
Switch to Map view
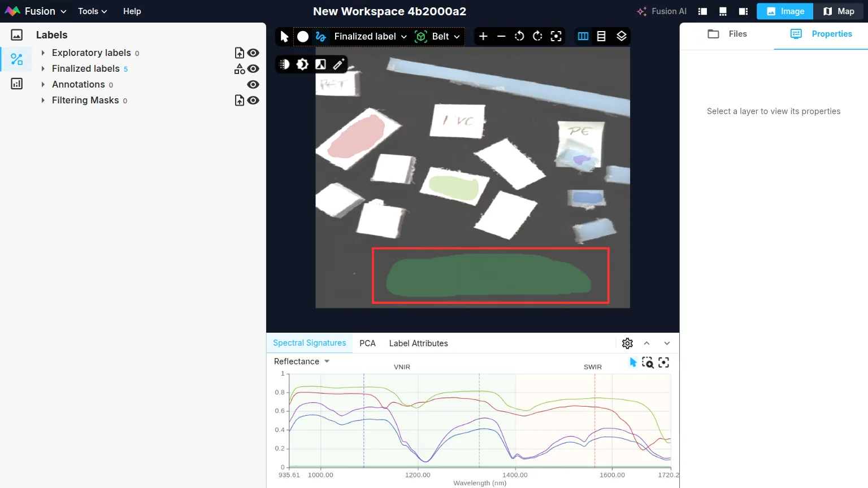tap(839, 11)
